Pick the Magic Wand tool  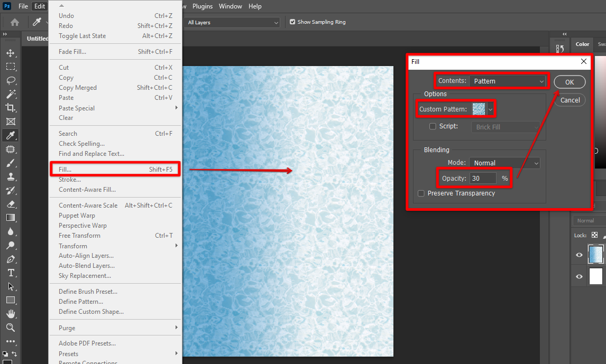click(11, 94)
